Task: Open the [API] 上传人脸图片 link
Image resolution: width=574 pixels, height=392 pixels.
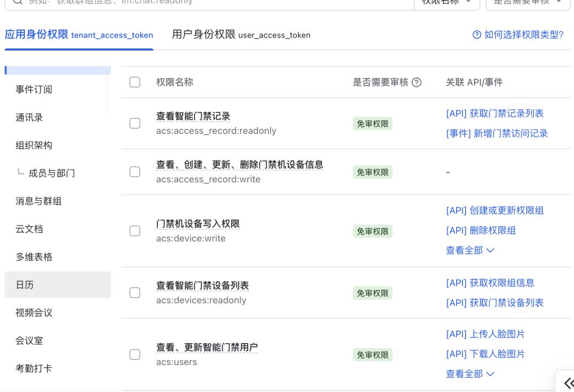Action: 485,334
